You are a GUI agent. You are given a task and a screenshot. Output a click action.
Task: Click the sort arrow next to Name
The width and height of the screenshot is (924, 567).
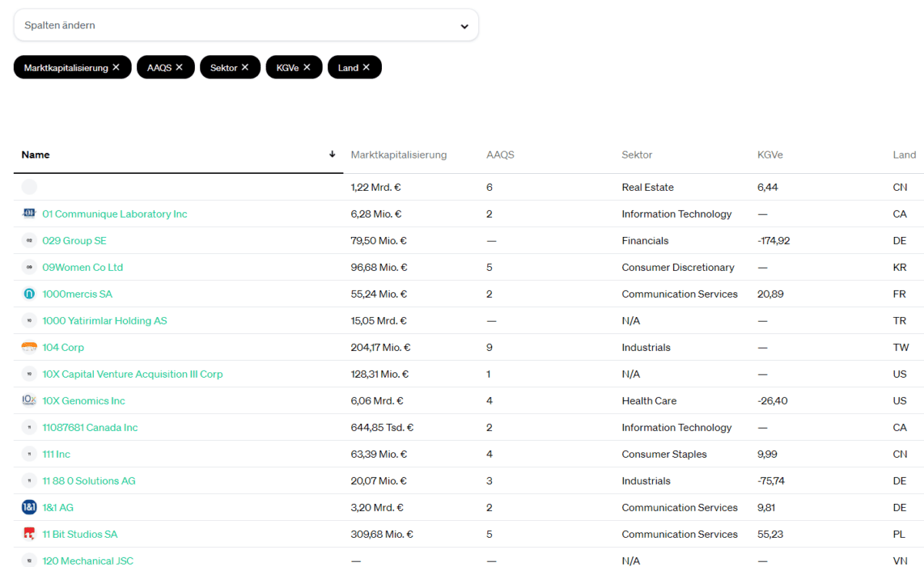point(332,155)
